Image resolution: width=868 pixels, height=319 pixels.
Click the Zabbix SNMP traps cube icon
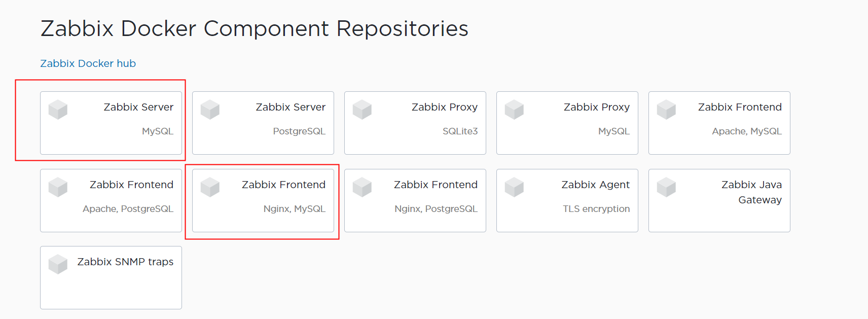click(x=58, y=264)
